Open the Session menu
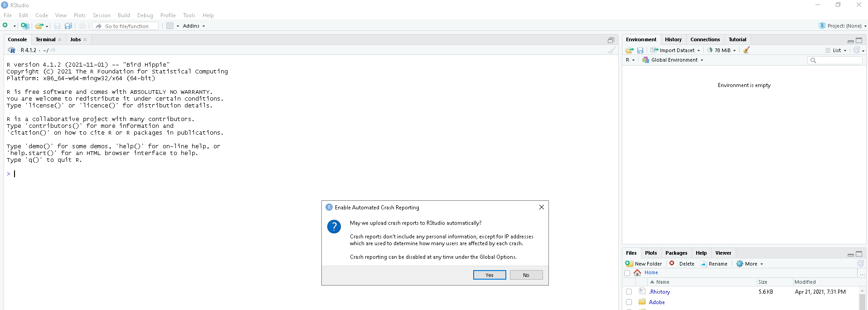 [x=102, y=15]
